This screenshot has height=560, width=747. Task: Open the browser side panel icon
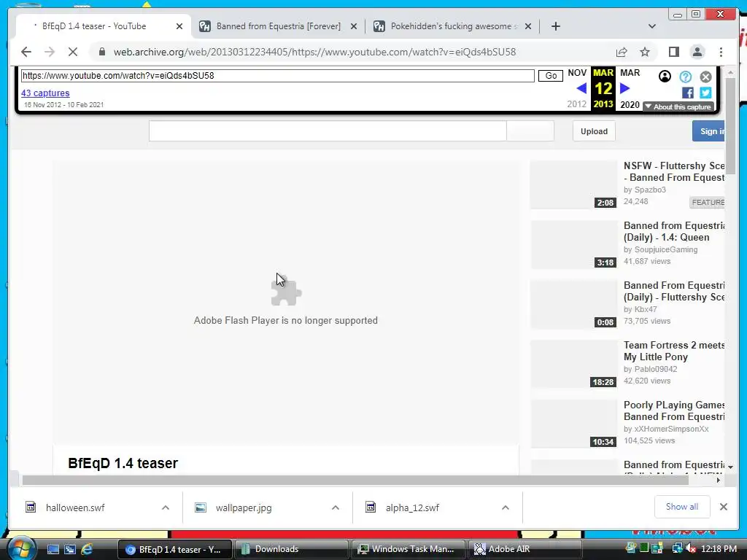(x=673, y=52)
